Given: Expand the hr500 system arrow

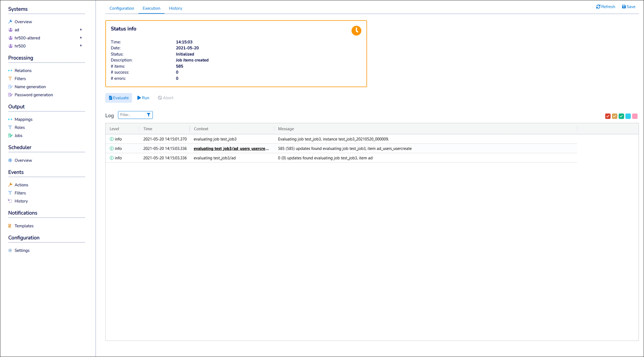Looking at the screenshot, I should [x=81, y=46].
